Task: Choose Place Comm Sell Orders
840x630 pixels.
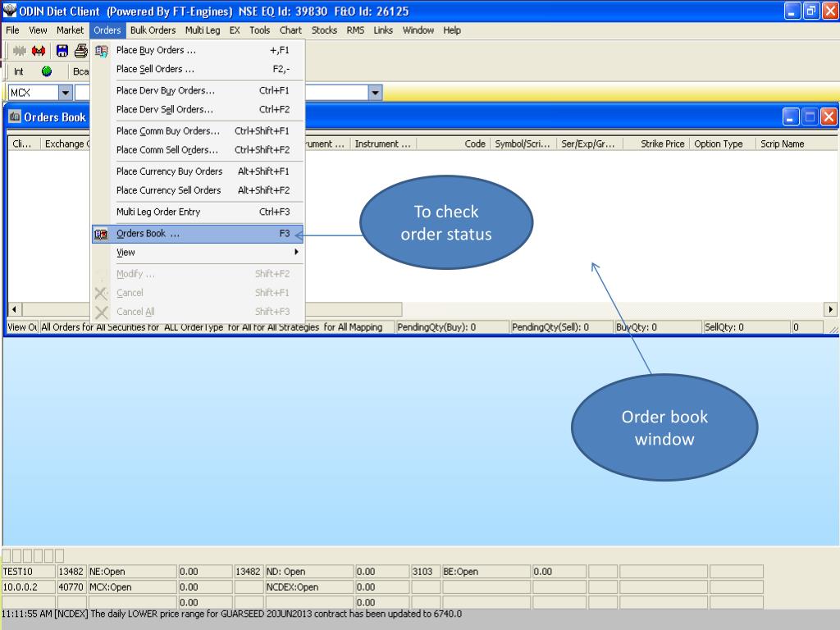Action: (x=198, y=150)
